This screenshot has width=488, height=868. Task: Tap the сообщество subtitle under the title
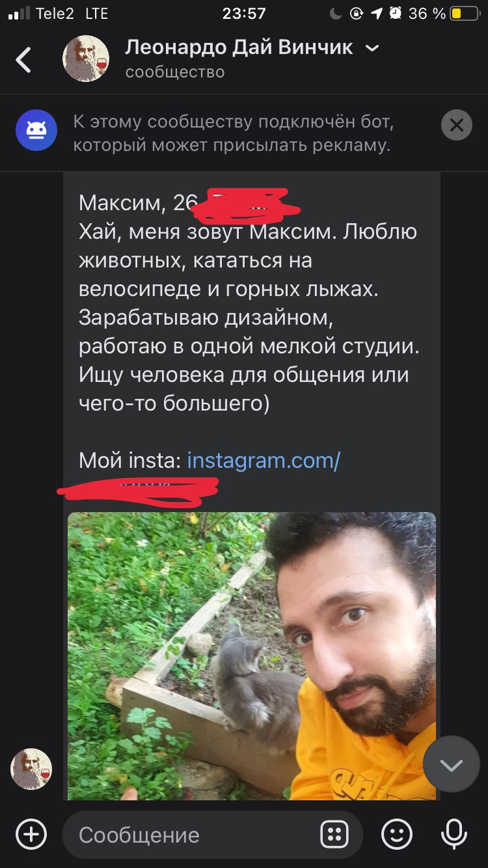(174, 72)
